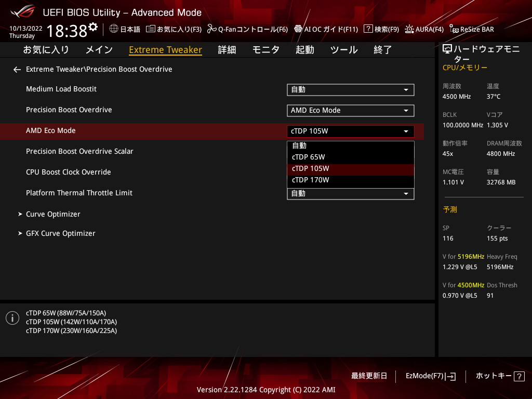
Task: Click the 37°C temperature value
Action: point(494,97)
